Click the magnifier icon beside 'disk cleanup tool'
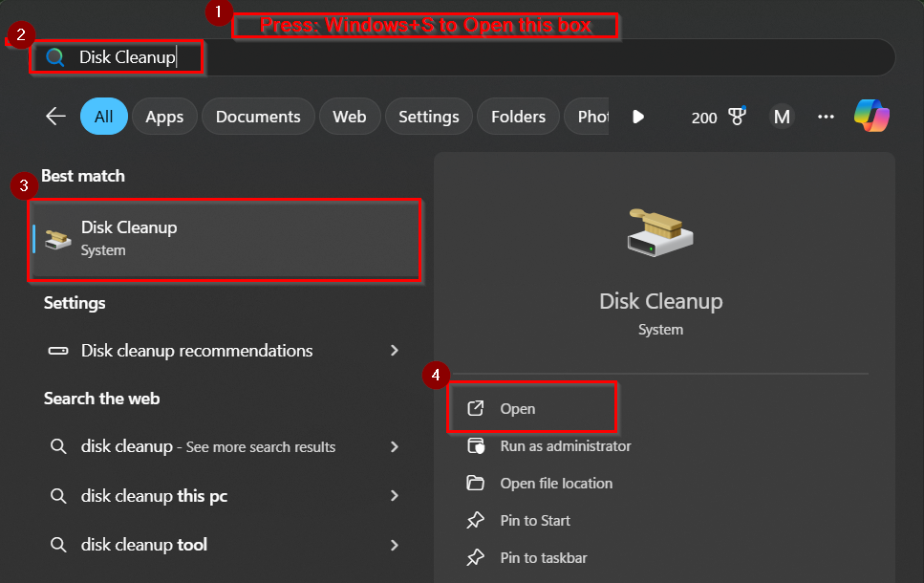The image size is (924, 583). pos(57,544)
